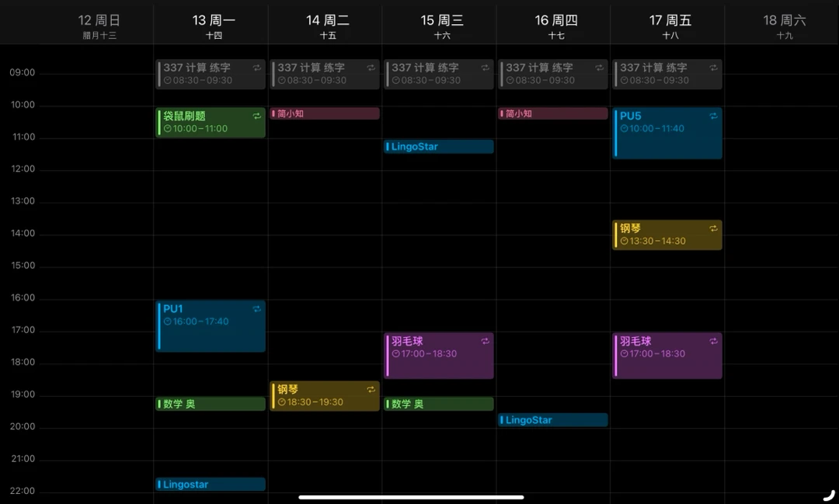Select the 17 周五 day header
The image size is (839, 504).
point(670,26)
